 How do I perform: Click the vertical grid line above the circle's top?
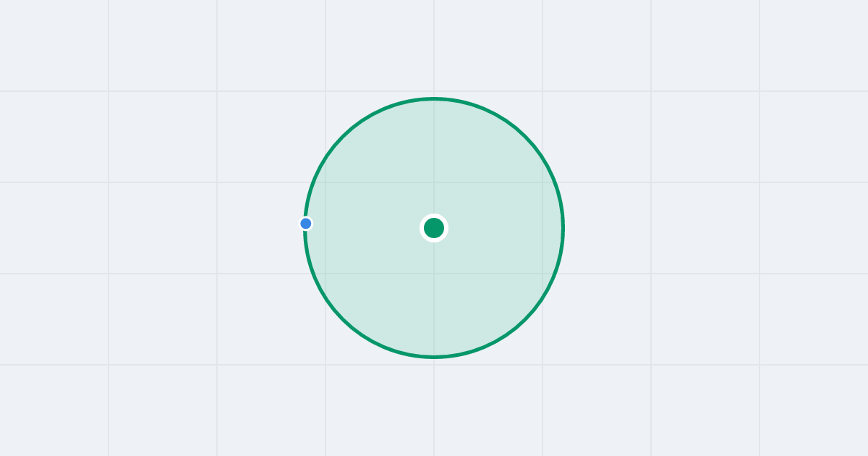434,47
